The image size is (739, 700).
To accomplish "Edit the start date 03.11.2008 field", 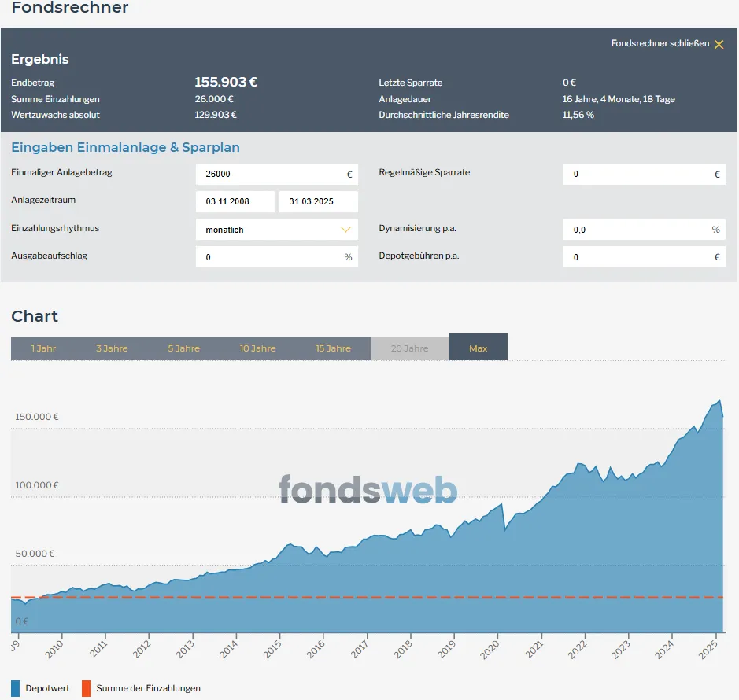I will (235, 201).
